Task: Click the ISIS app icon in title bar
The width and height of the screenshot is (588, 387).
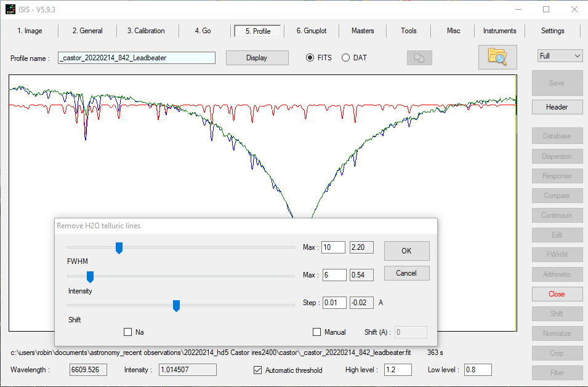Action: (x=10, y=9)
